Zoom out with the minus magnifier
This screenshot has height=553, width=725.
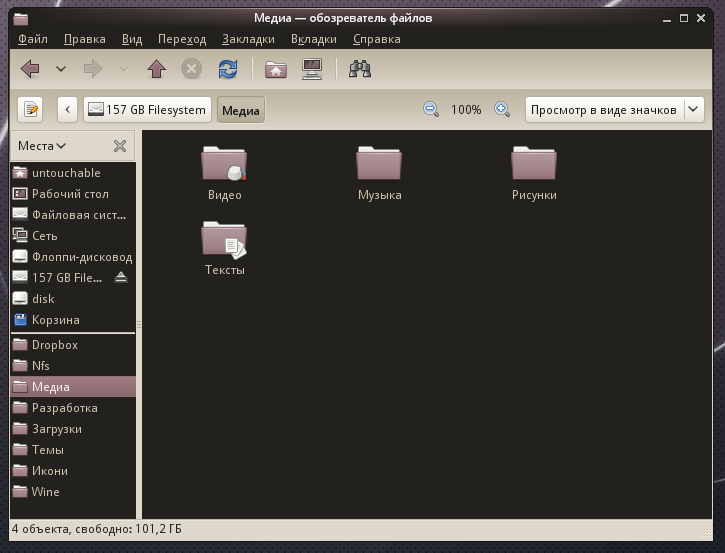pyautogui.click(x=431, y=110)
